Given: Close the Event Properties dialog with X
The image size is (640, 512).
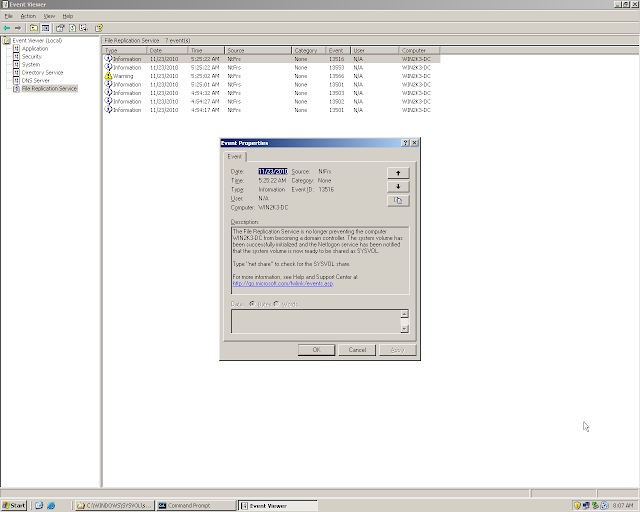Looking at the screenshot, I should tap(414, 143).
